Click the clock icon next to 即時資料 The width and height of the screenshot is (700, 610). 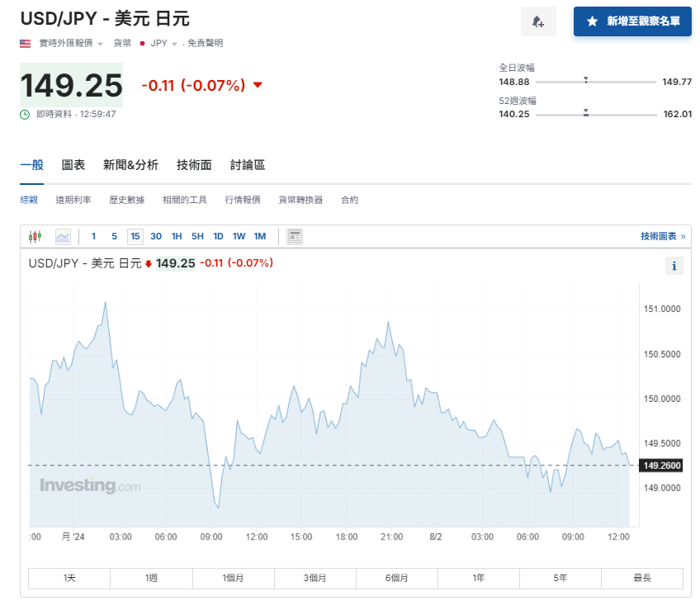26,115
